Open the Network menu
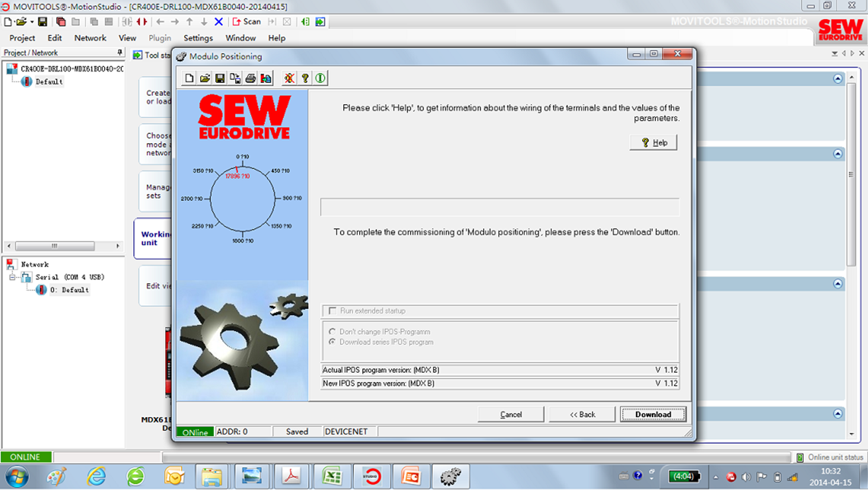 (90, 38)
